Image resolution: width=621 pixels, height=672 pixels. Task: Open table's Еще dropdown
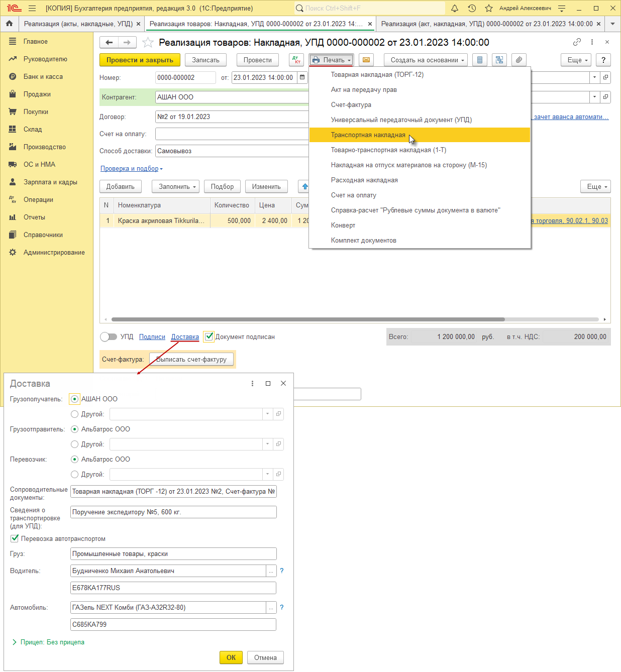pyautogui.click(x=595, y=186)
